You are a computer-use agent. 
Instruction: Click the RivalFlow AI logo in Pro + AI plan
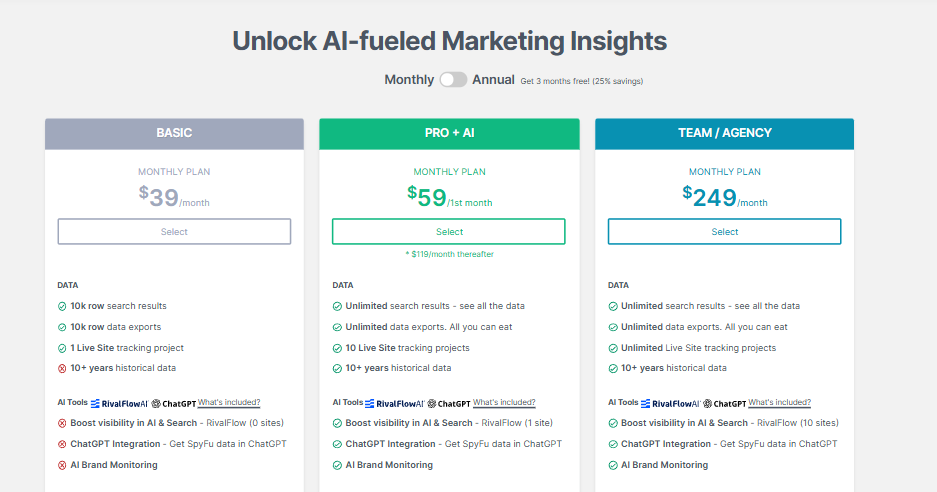(x=394, y=403)
